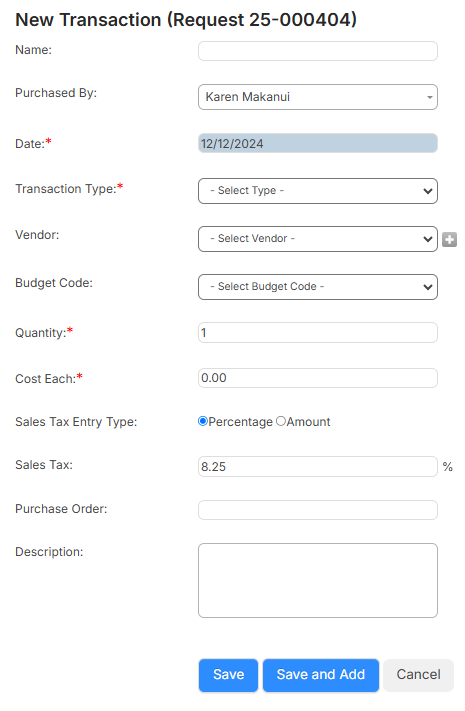Expand the Select Vendor dropdown

(x=318, y=239)
